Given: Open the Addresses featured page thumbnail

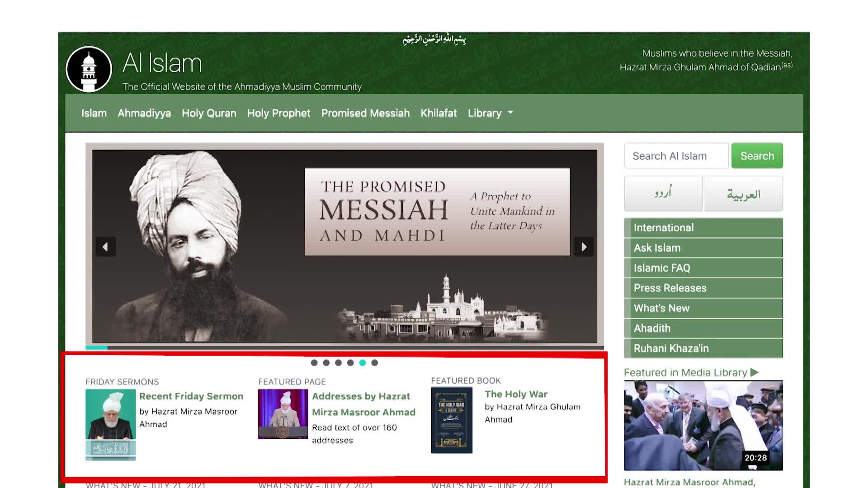Looking at the screenshot, I should coord(283,414).
